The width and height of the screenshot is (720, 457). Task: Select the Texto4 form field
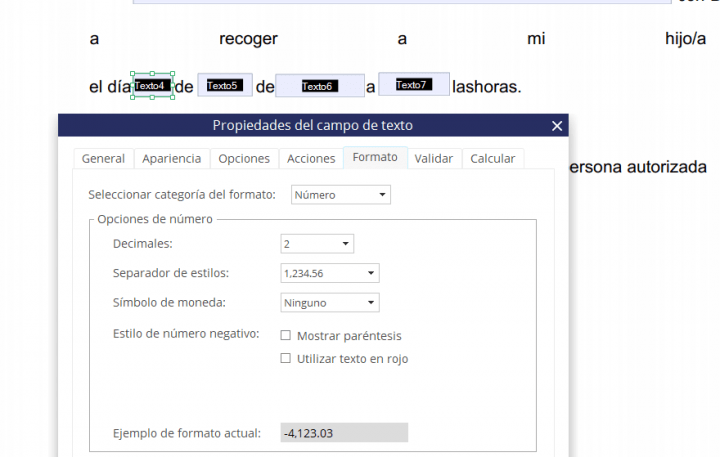point(152,85)
